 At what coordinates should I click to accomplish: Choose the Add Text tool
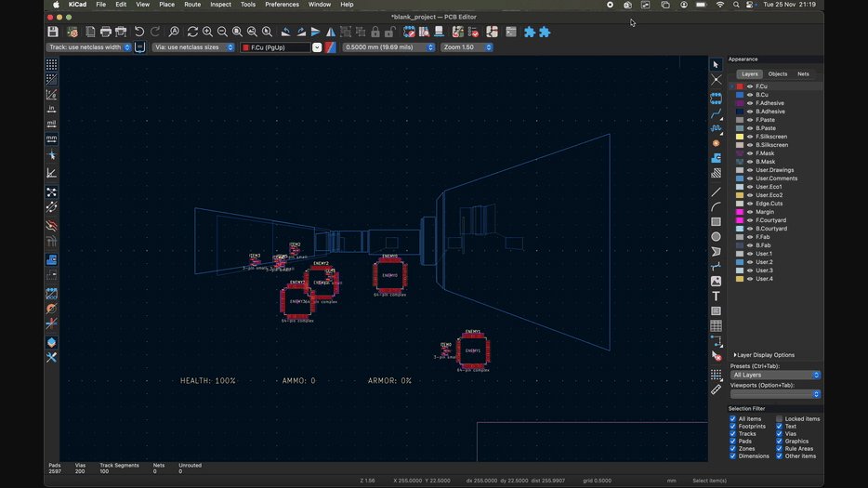[x=716, y=296]
